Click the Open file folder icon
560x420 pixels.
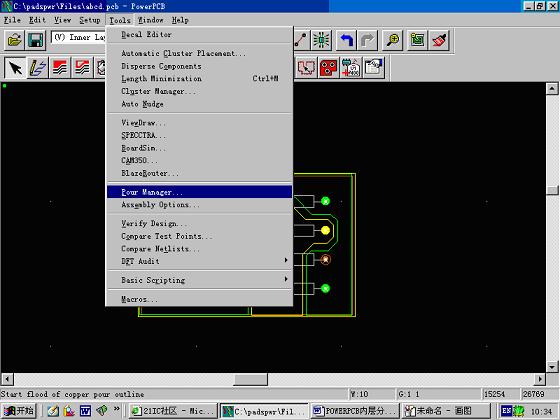pos(15,40)
